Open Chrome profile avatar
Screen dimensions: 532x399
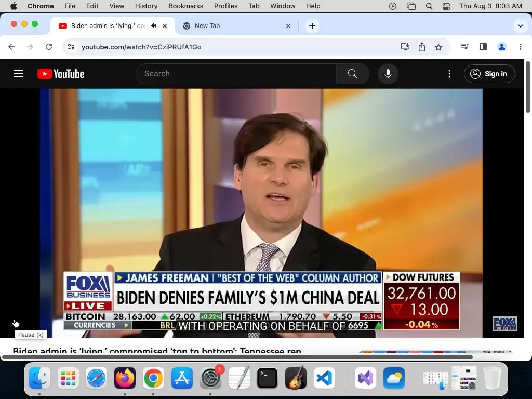(x=502, y=47)
